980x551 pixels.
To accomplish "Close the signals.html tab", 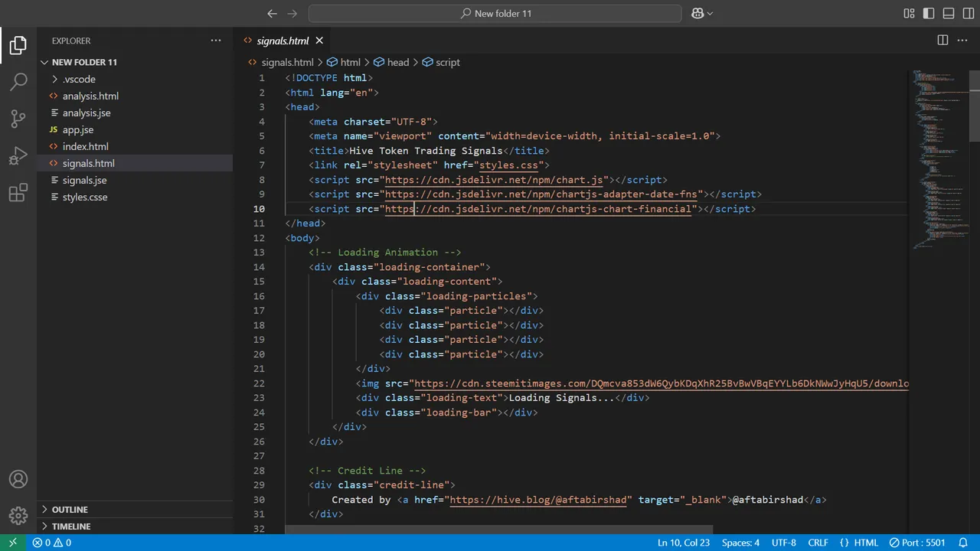I will 319,41.
